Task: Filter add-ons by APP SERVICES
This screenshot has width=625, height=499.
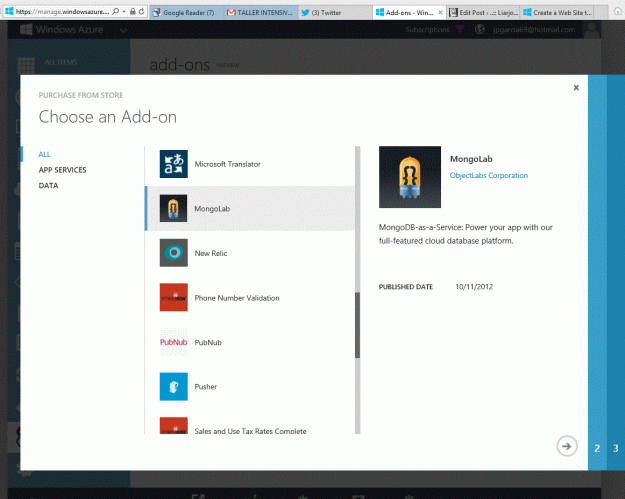Action: point(62,170)
